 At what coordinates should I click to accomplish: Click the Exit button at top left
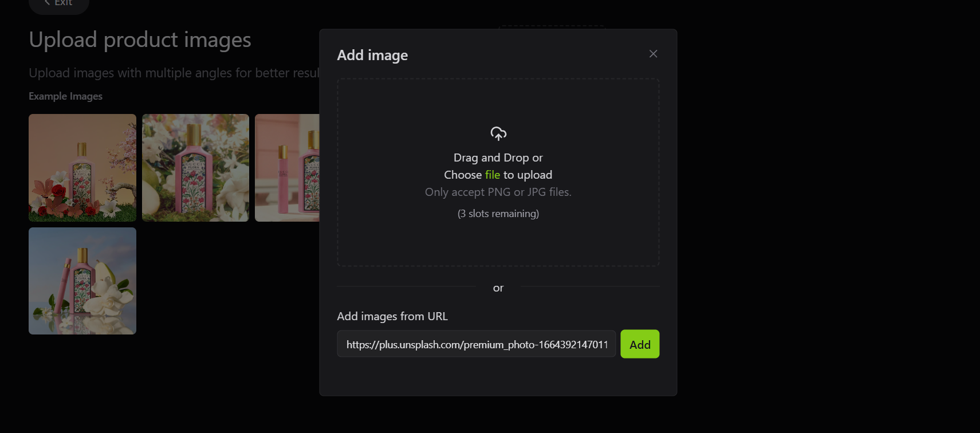(x=59, y=3)
